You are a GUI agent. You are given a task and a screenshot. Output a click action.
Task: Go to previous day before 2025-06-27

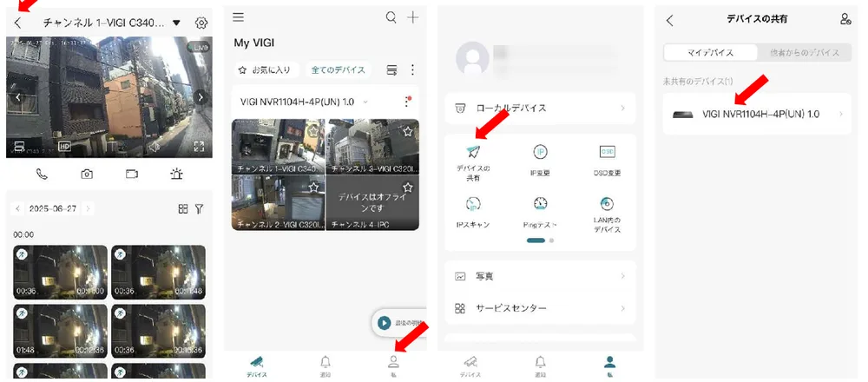point(17,208)
